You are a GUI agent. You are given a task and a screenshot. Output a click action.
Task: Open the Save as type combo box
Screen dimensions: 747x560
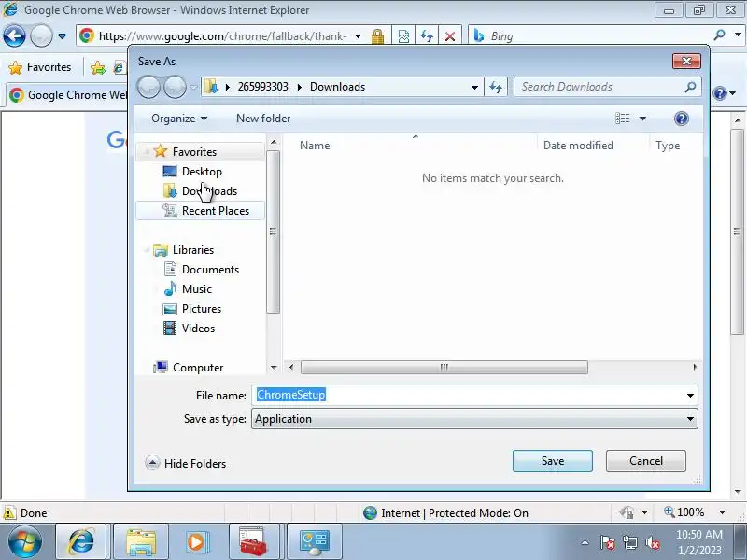click(x=474, y=419)
